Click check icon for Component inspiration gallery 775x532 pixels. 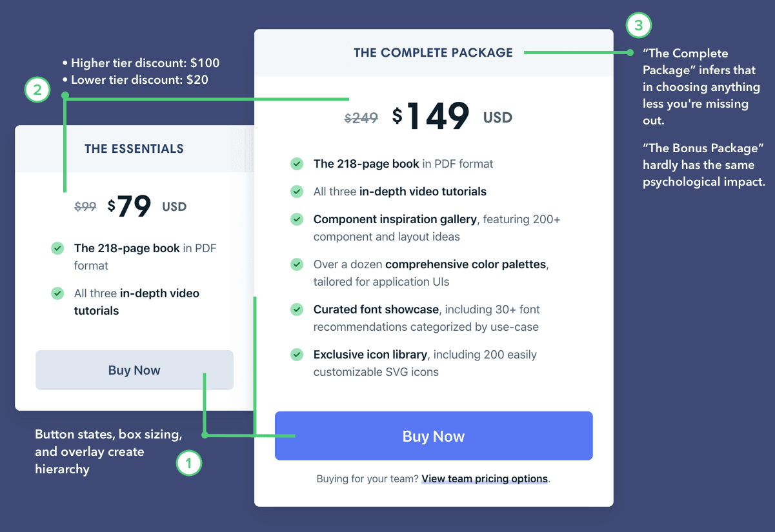pyautogui.click(x=297, y=219)
